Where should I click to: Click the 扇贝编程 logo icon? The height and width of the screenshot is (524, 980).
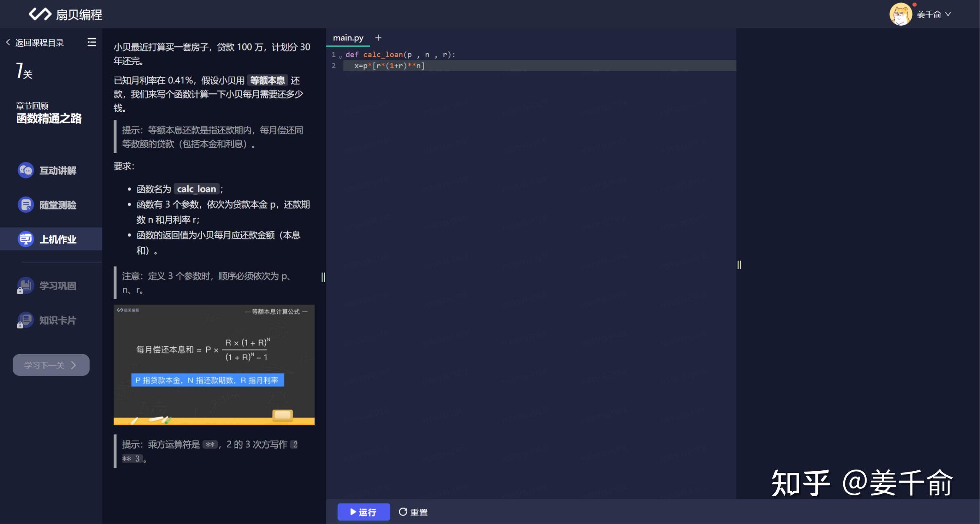point(40,14)
